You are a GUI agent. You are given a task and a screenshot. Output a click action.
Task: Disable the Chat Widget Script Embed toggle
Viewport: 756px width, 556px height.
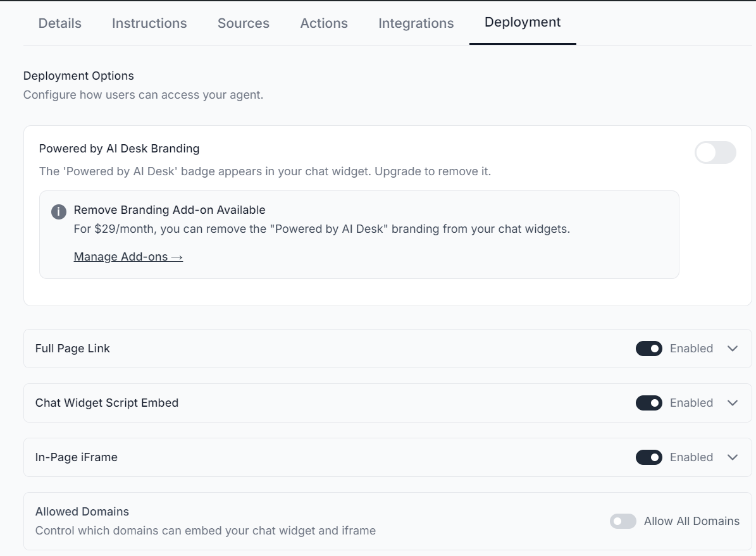pyautogui.click(x=649, y=403)
